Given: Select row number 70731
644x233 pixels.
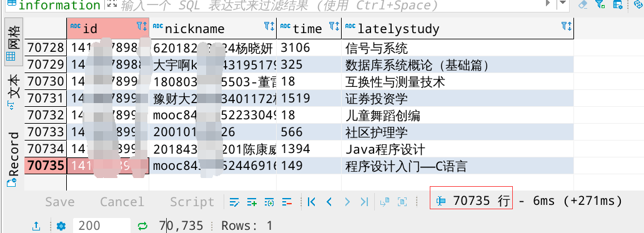Looking at the screenshot, I should (45, 98).
